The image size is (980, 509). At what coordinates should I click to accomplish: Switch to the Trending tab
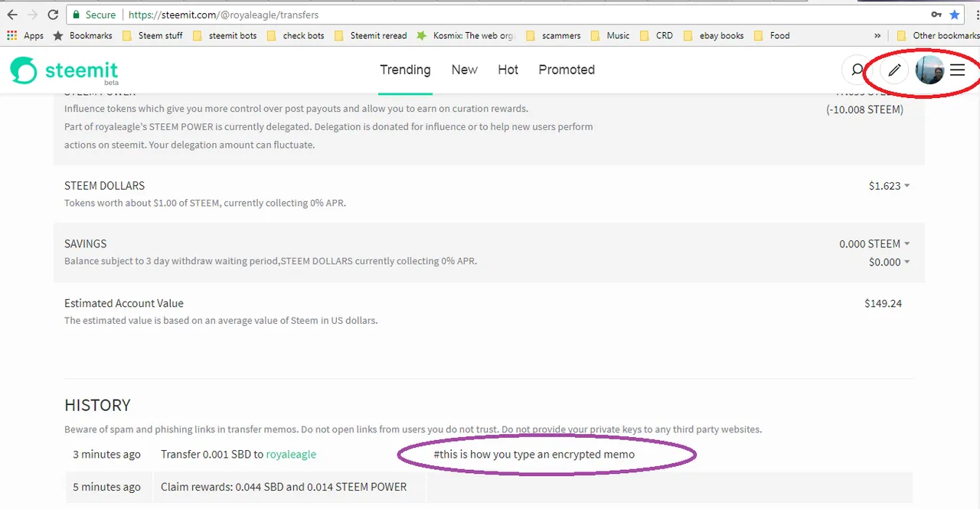coord(405,70)
